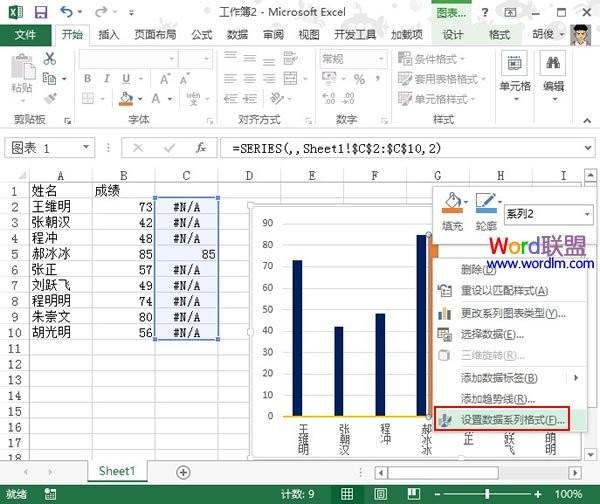Click the Outline (轮廓) pen icon
Image resolution: width=600 pixels, height=504 pixels.
pos(485,206)
